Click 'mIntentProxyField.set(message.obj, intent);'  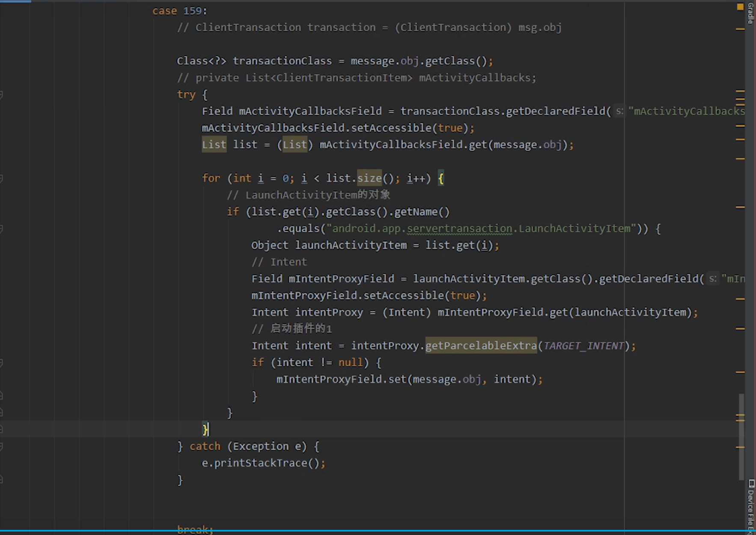409,379
